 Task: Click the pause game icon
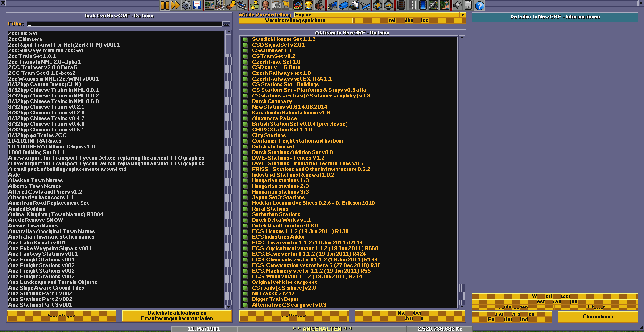pos(165,5)
